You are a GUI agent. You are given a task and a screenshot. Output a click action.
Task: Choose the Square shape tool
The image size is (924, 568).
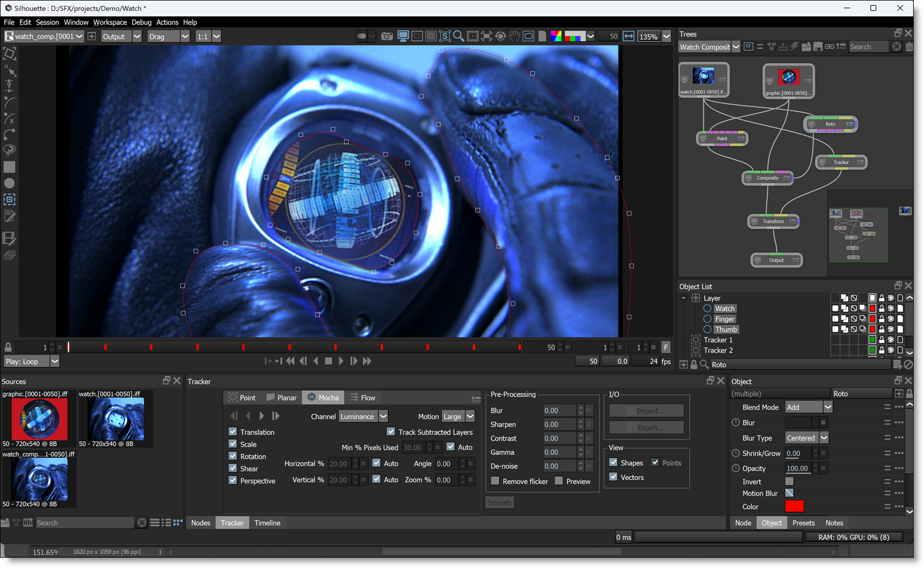(x=10, y=167)
